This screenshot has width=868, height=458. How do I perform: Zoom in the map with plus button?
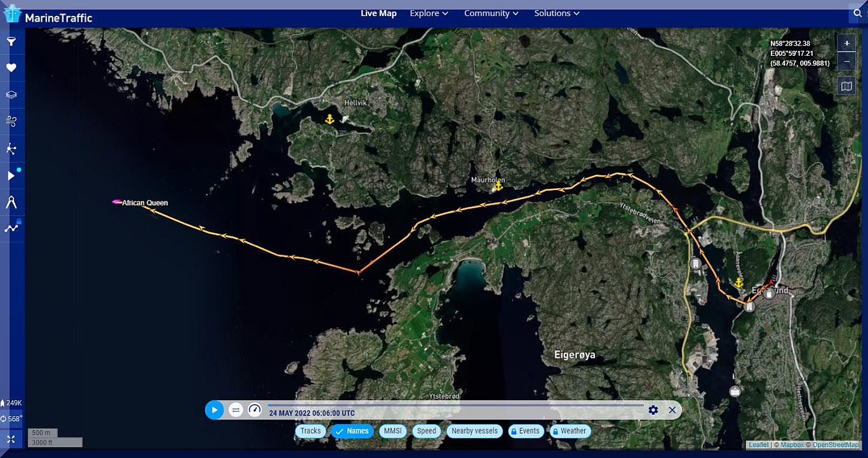pos(846,43)
